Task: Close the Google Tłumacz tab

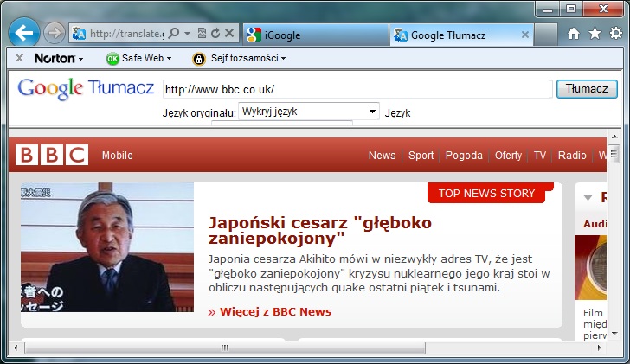Action: [x=524, y=35]
